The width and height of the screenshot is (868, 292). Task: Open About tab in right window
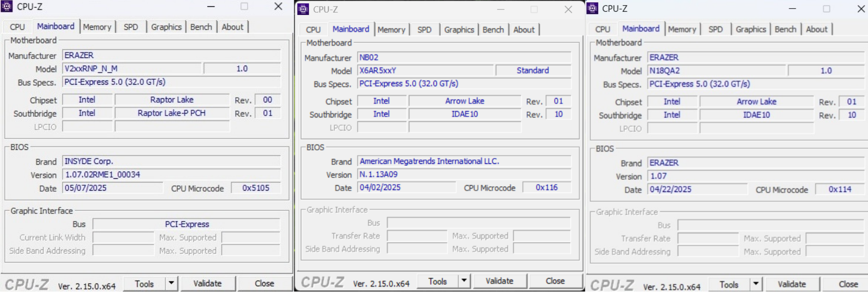click(817, 29)
